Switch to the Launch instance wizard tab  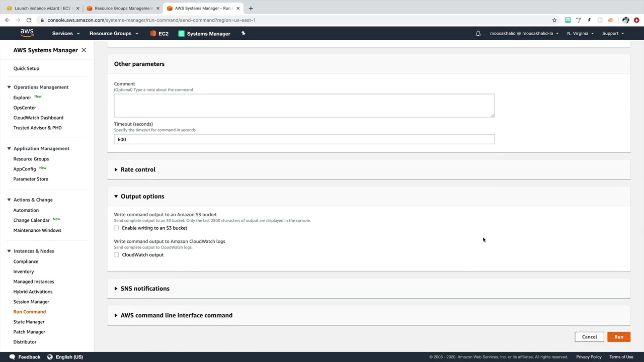[42, 8]
